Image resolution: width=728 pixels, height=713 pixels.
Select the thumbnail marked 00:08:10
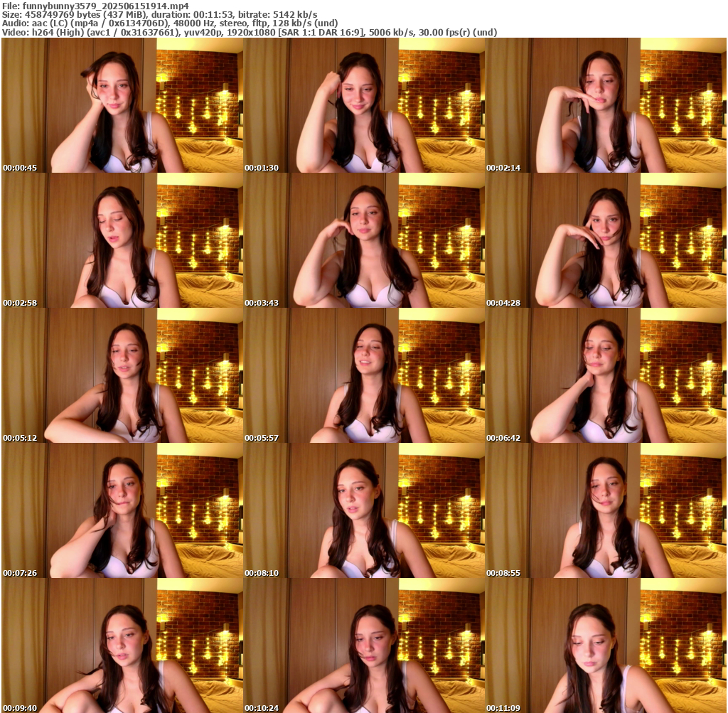363,510
